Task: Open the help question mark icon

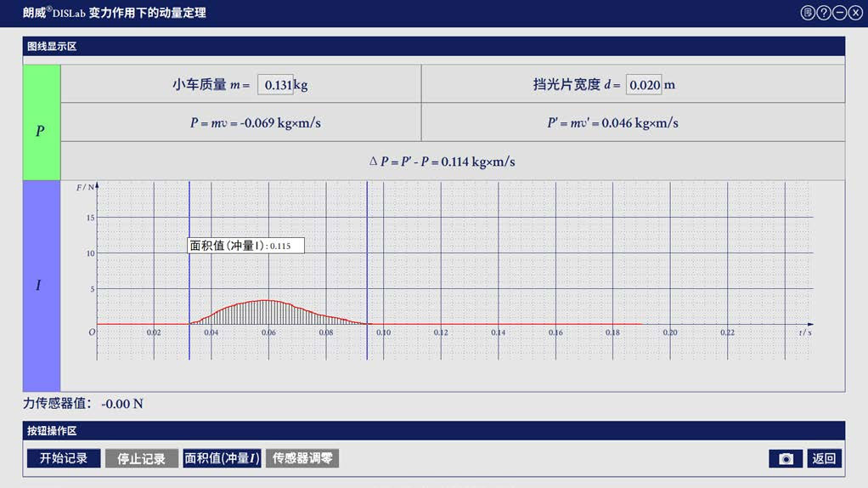Action: tap(823, 13)
